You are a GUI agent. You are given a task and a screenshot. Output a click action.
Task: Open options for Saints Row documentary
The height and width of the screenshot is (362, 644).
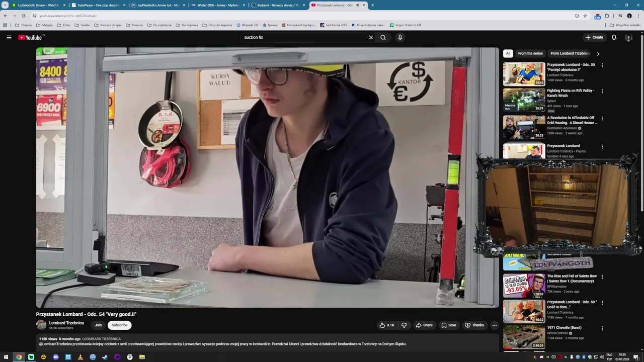click(602, 277)
